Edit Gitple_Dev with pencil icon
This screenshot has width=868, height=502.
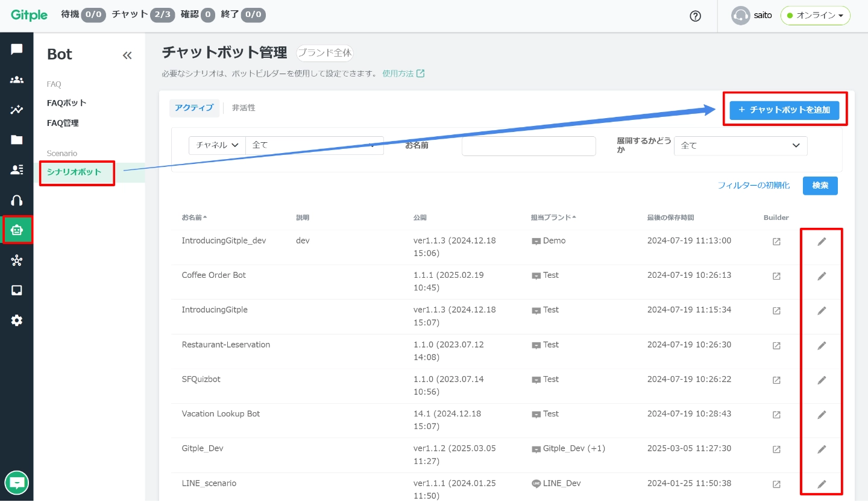click(822, 450)
